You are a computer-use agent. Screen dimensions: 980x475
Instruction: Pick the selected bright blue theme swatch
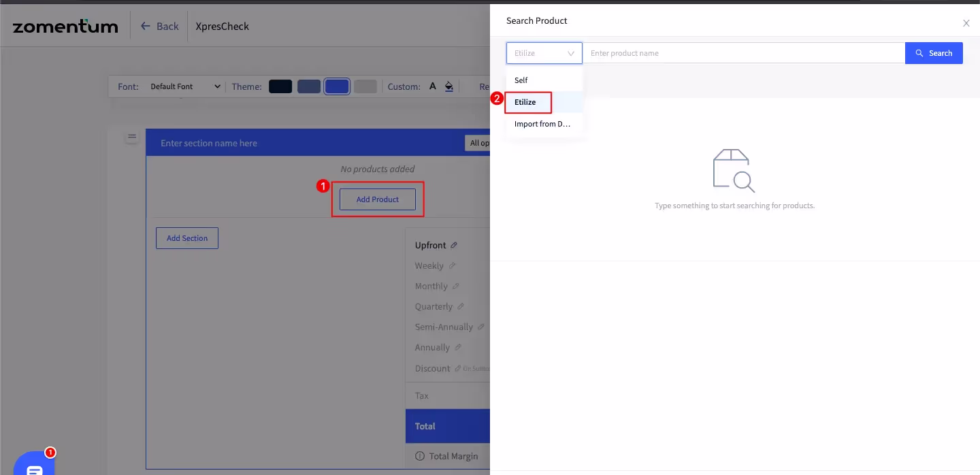tap(337, 86)
